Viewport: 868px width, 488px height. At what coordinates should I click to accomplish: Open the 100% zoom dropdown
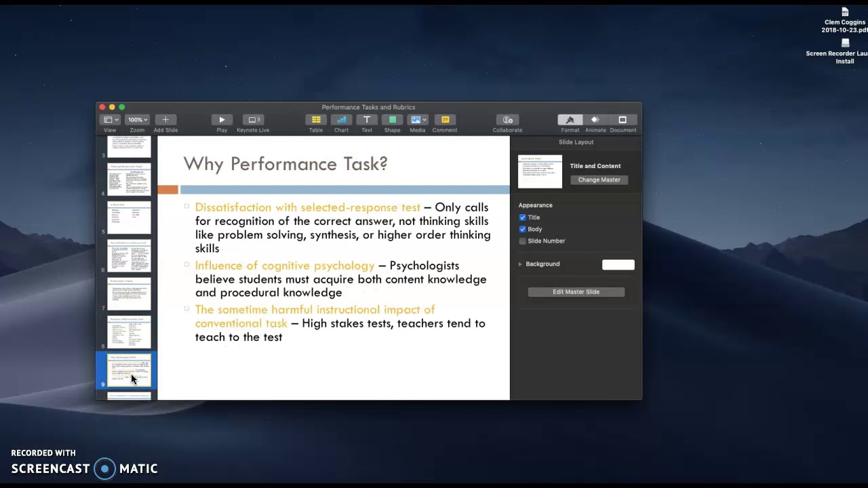pos(137,120)
